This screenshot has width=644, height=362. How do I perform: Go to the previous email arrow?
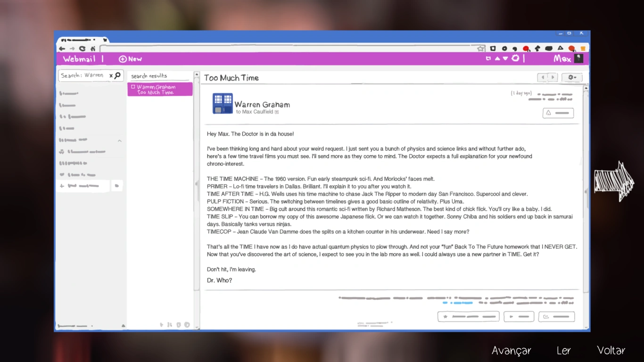tap(543, 77)
